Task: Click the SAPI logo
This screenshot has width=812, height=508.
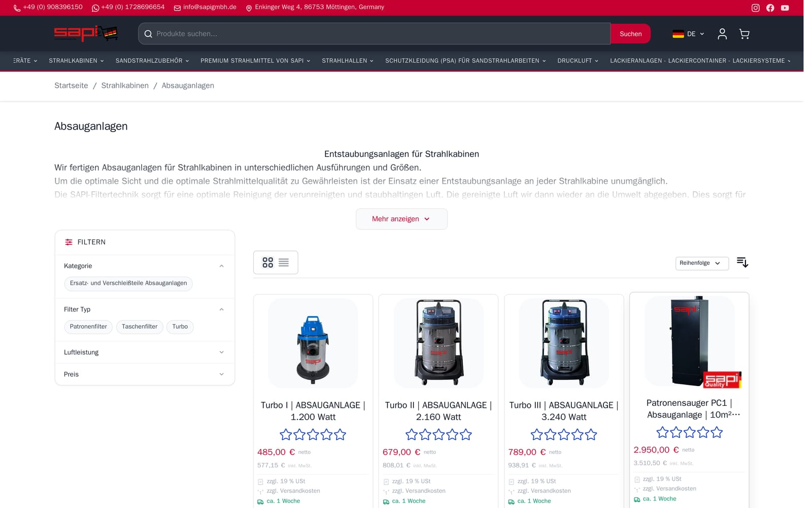Action: point(86,34)
